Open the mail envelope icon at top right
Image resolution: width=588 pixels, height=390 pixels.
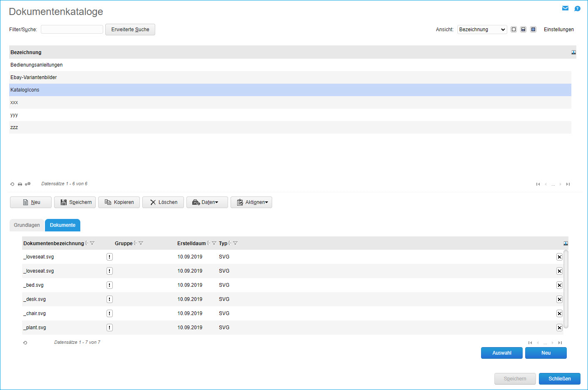(x=565, y=8)
